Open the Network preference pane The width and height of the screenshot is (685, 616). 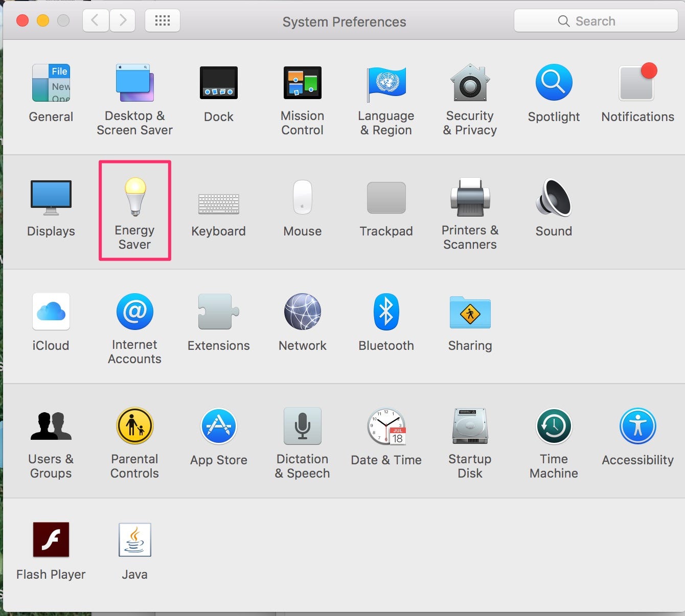(x=302, y=312)
